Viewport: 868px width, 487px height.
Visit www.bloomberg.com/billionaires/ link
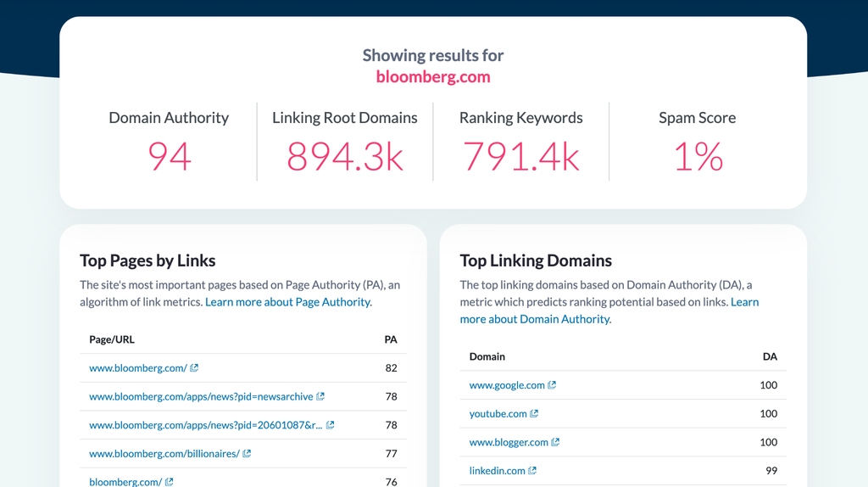click(x=164, y=453)
